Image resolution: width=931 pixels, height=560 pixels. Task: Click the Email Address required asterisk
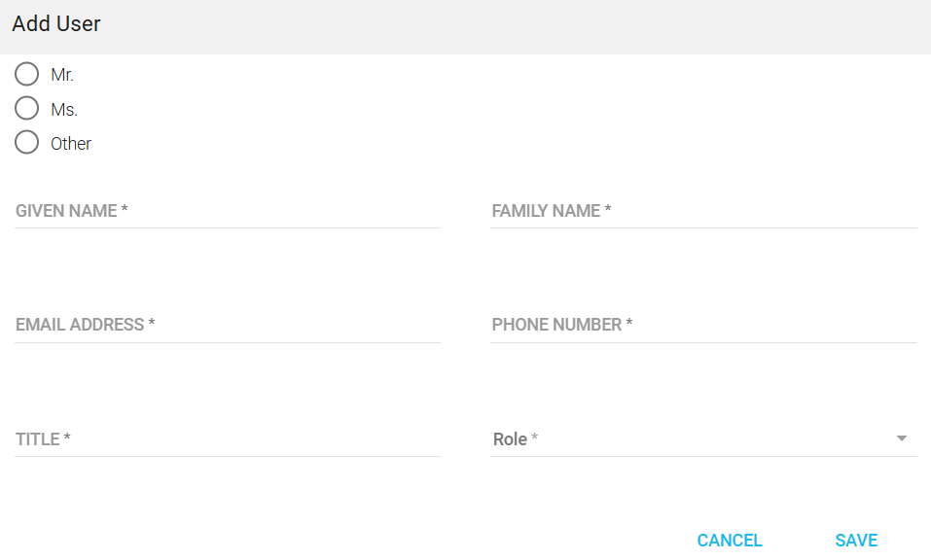click(x=152, y=325)
